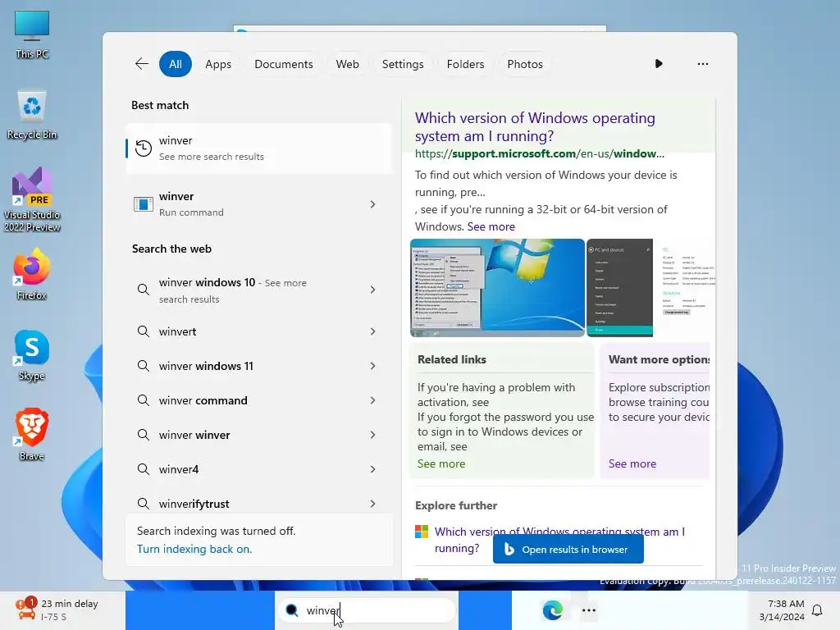This screenshot has height=630, width=840.
Task: Select the Skype desktop shortcut
Action: [32, 355]
